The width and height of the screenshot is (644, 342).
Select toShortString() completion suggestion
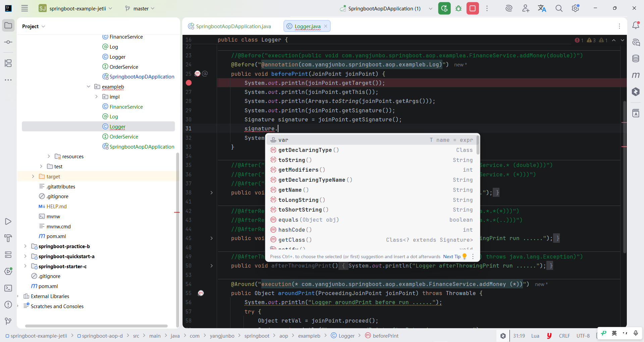(372, 210)
